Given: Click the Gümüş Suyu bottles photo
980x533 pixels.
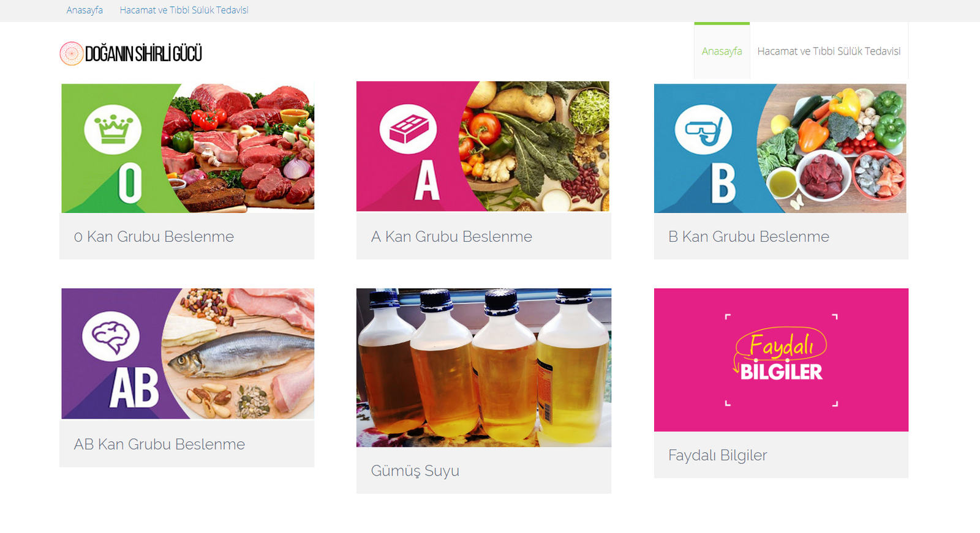Looking at the screenshot, I should point(484,368).
